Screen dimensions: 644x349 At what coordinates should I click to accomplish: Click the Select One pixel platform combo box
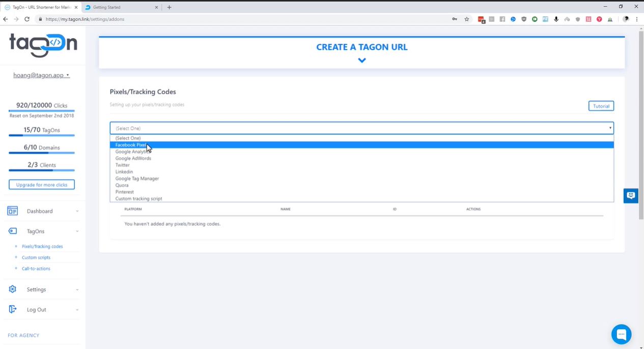tap(362, 128)
